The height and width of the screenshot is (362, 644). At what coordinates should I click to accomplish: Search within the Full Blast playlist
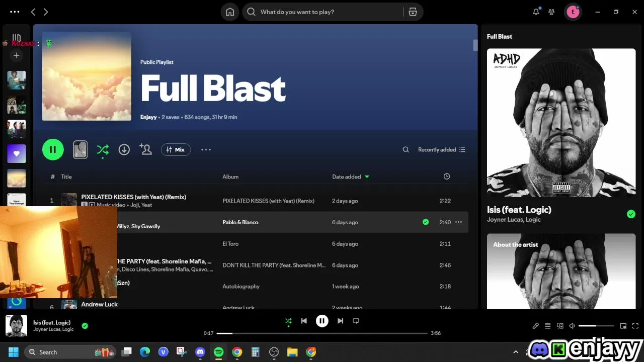tap(406, 149)
